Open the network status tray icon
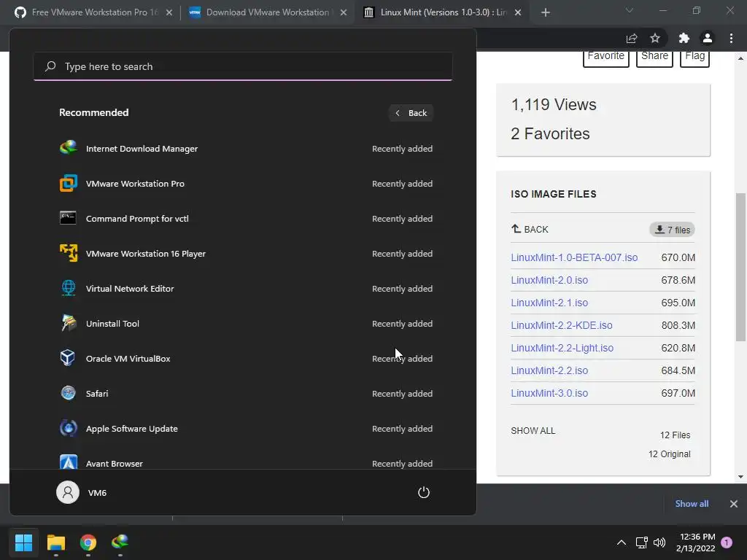 point(641,542)
